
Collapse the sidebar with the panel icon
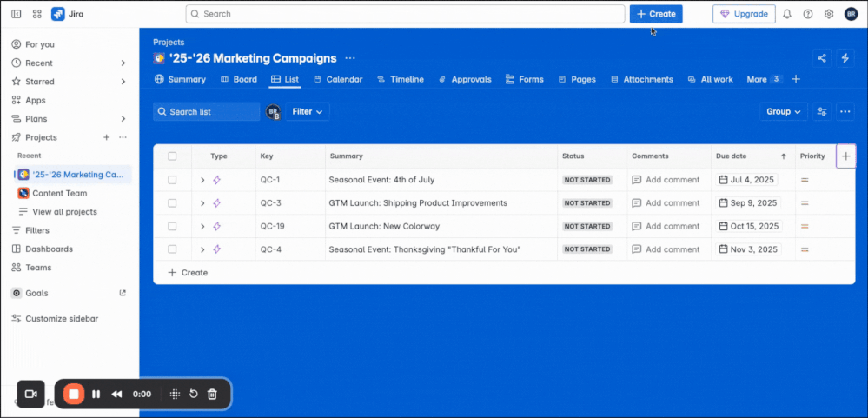pyautogui.click(x=17, y=14)
